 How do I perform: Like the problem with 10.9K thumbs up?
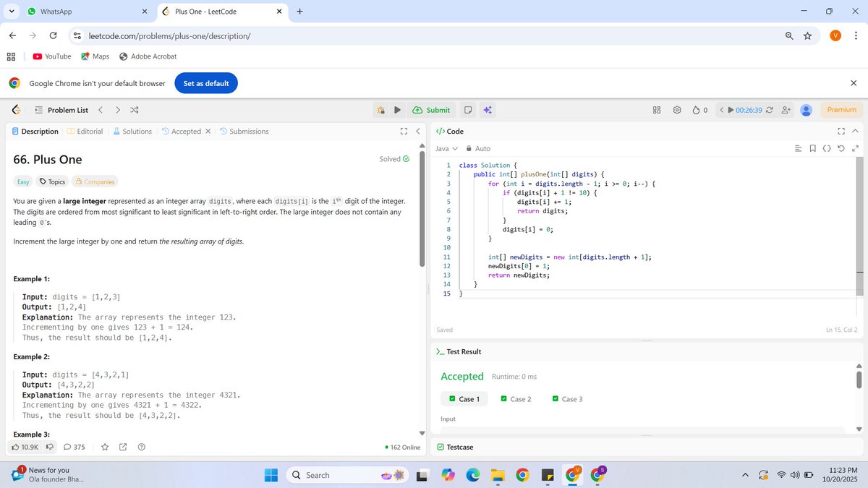pyautogui.click(x=25, y=447)
